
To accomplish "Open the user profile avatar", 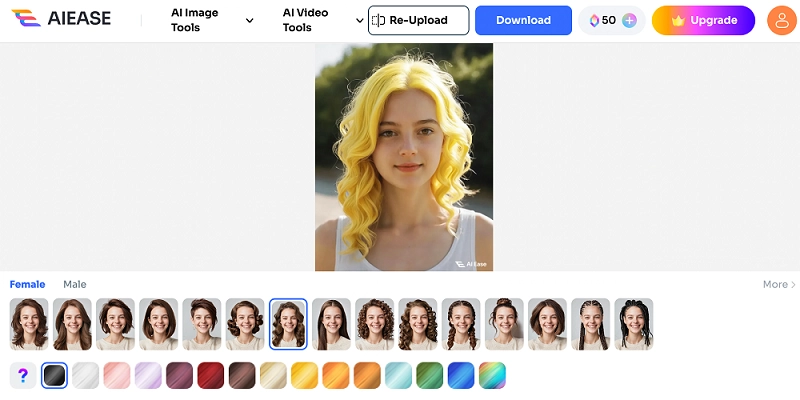I will coord(781,20).
